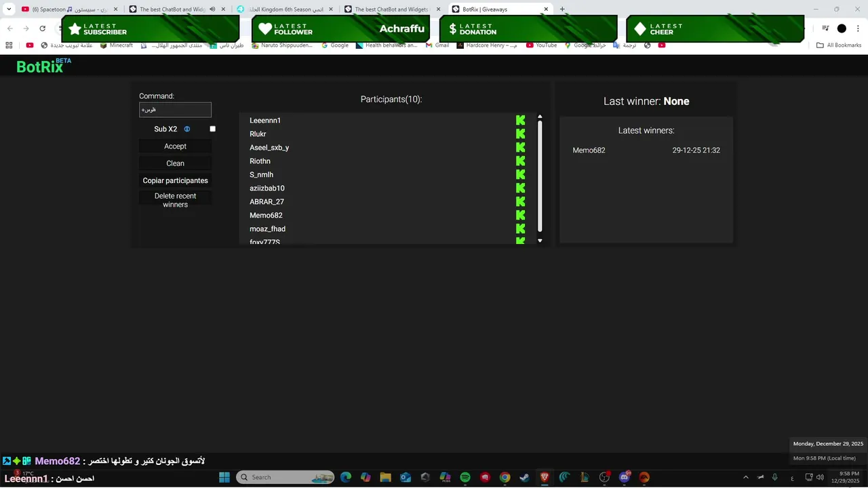Reload the current page
868x488 pixels.
(43, 28)
